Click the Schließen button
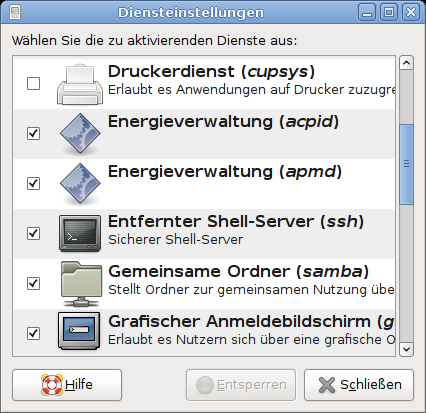426x413 pixels. [359, 385]
